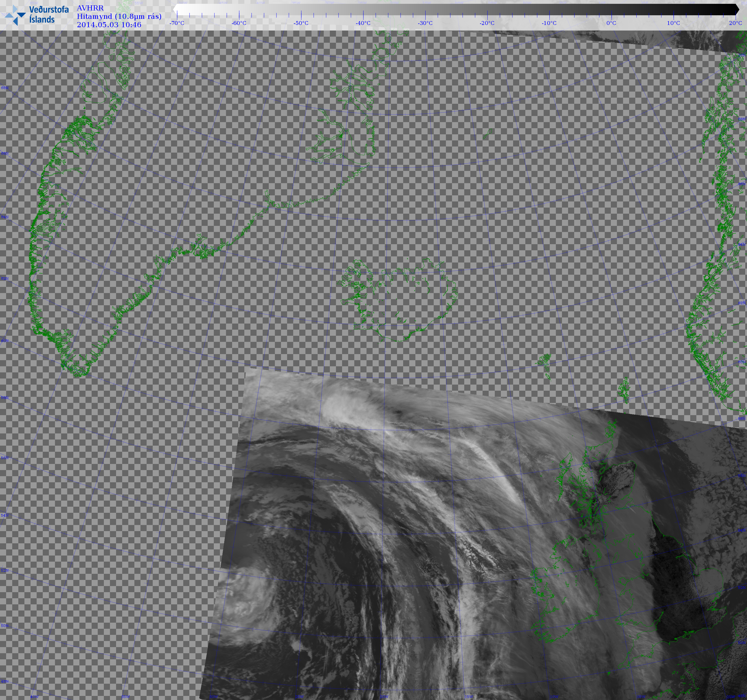Click the Shetland Islands outline

pyautogui.click(x=624, y=390)
